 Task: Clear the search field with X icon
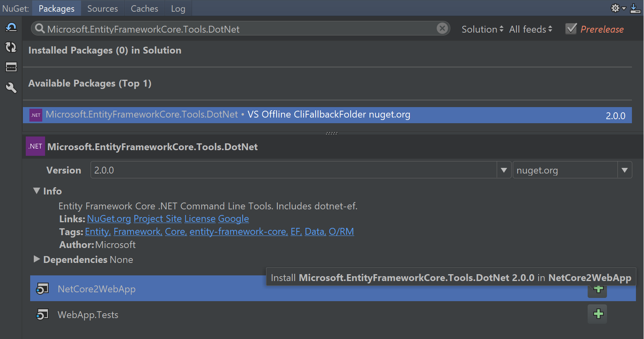coord(442,28)
